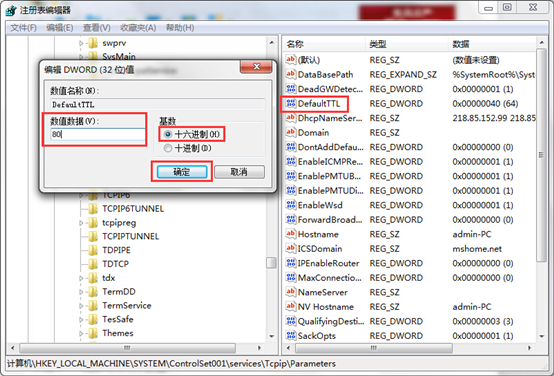This screenshot has height=376, width=554.
Task: Select the Domain string value icon
Action: 290,133
